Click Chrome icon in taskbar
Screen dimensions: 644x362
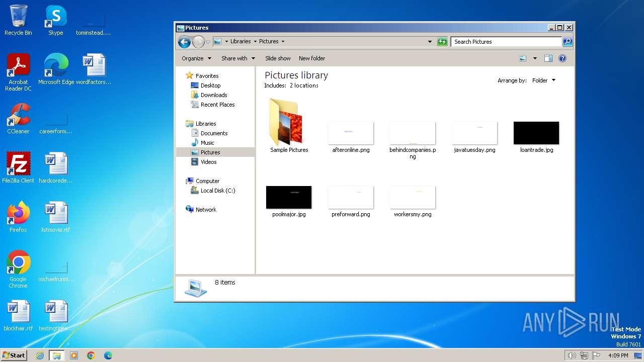tap(91, 355)
